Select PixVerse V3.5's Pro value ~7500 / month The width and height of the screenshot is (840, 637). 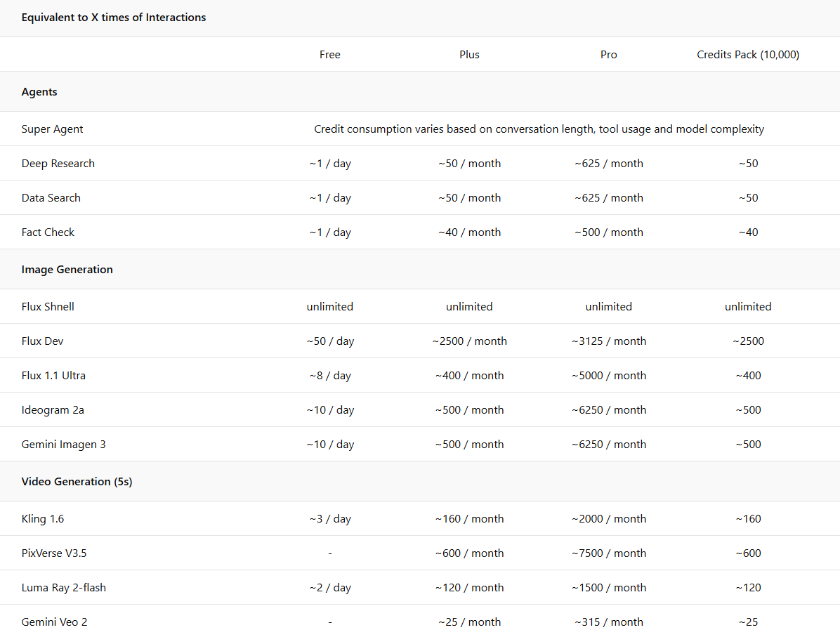608,553
